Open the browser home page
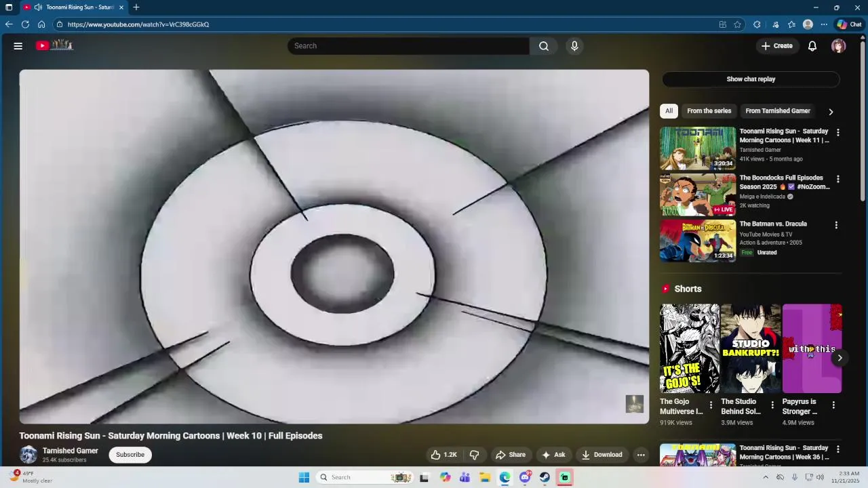868x488 pixels. (41, 24)
